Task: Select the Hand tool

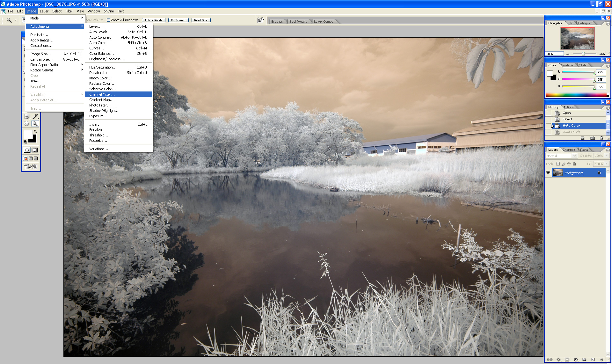Action: pos(27,124)
